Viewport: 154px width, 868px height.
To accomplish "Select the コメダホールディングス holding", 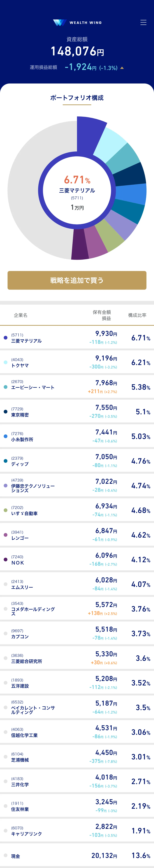I will (77, 609).
